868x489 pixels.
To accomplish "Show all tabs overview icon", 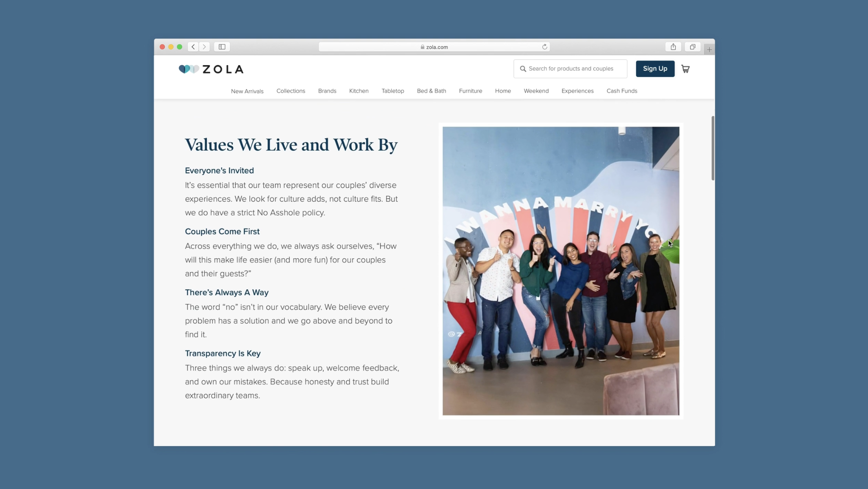I will pyautogui.click(x=692, y=47).
